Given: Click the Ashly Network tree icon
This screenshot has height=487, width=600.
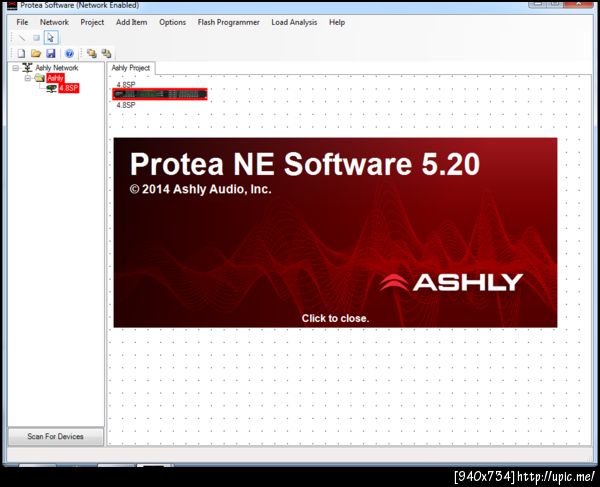Looking at the screenshot, I should pos(27,68).
